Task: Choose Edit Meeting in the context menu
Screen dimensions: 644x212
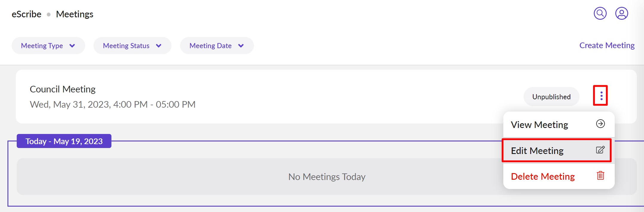Action: 537,150
